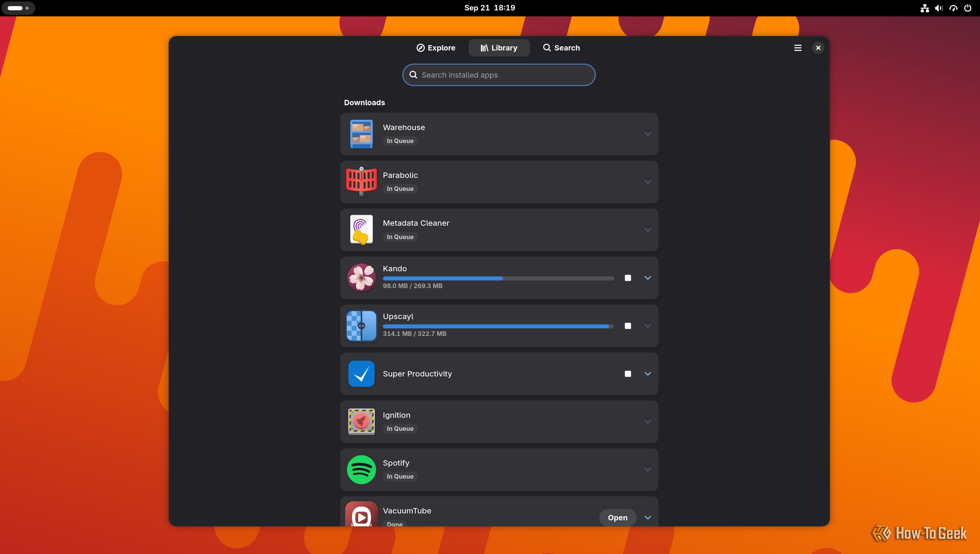Expand the Warehouse download row
Image resolution: width=980 pixels, height=554 pixels.
click(648, 134)
